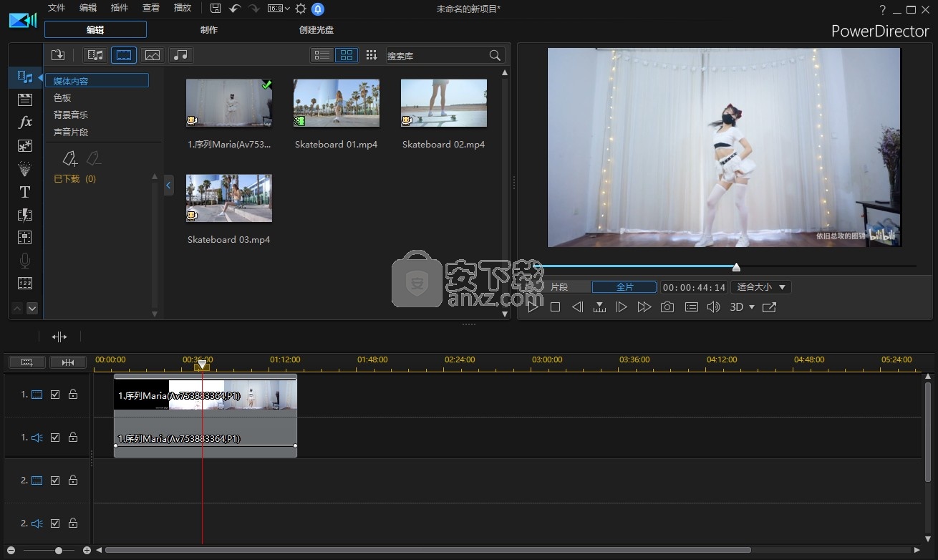Screen dimensions: 938x560
Task: Click the split clip tool icon
Action: 59,337
